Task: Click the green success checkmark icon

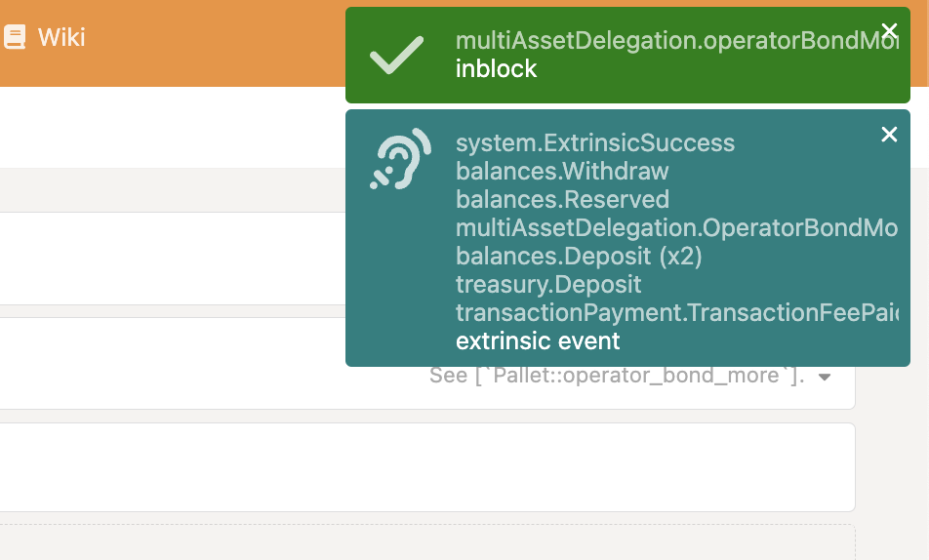Action: (x=396, y=56)
